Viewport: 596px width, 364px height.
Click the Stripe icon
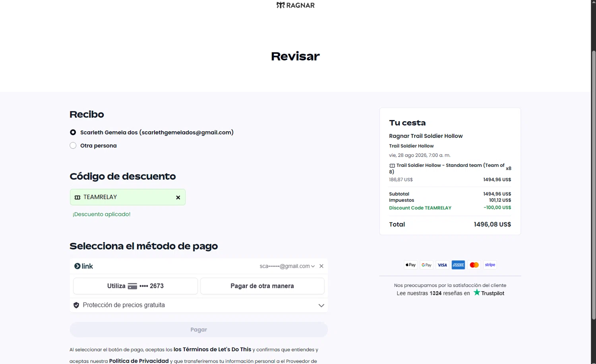[490, 265]
